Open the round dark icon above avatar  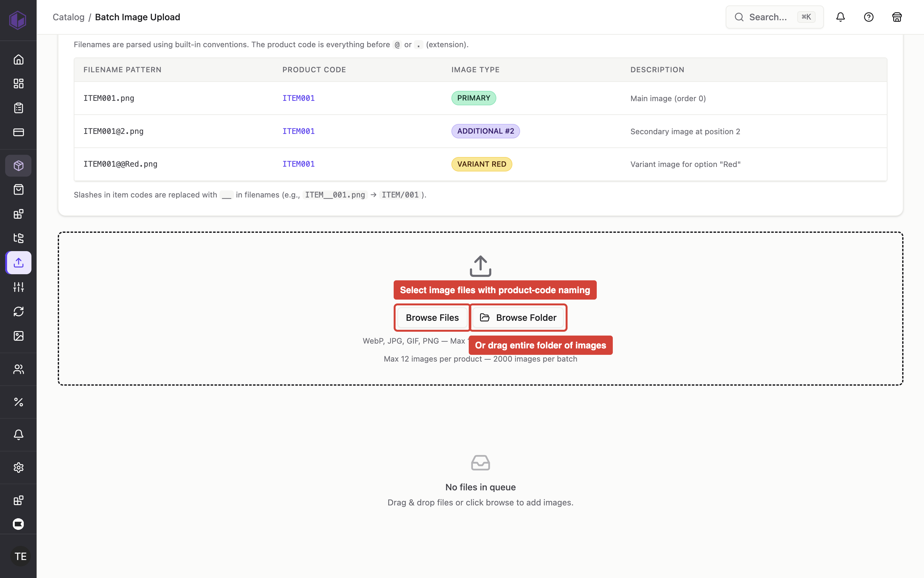pyautogui.click(x=18, y=524)
